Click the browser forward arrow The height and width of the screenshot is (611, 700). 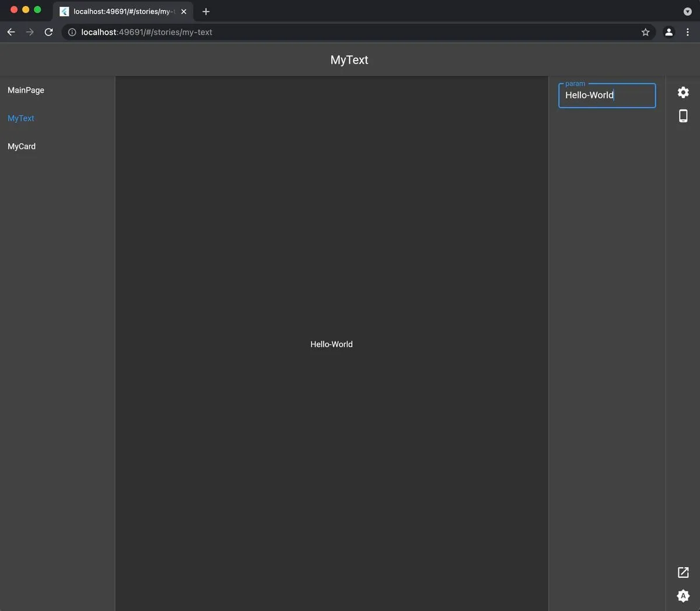point(30,32)
